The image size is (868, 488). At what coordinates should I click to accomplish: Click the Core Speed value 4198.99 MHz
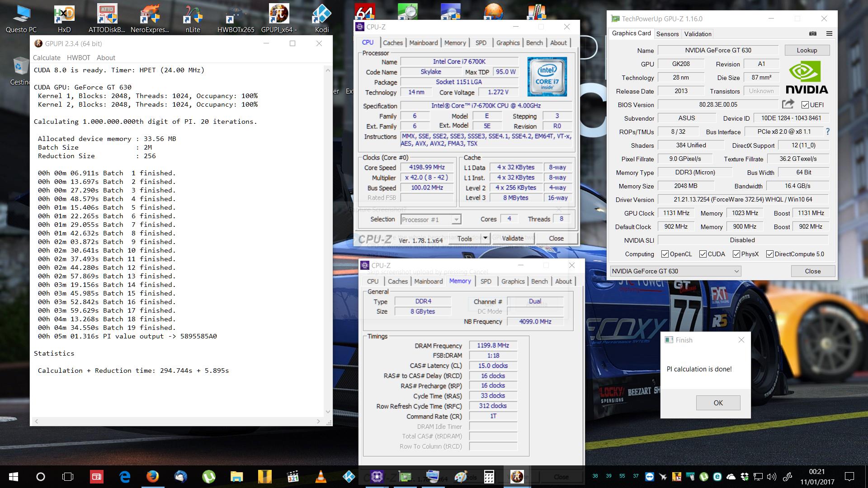click(427, 167)
